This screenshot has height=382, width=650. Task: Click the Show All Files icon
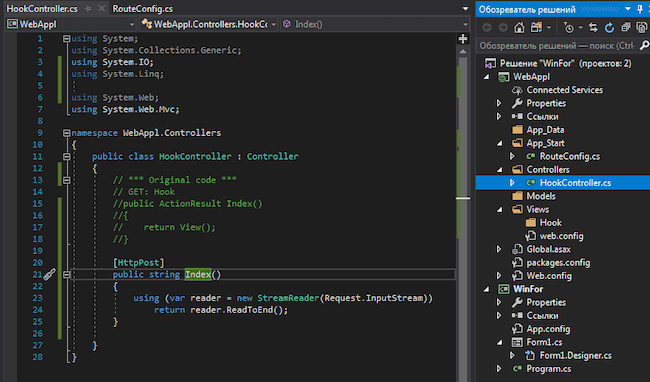click(642, 28)
